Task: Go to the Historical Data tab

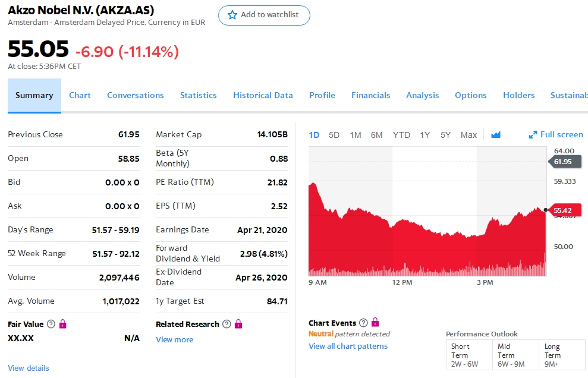Action: (263, 95)
